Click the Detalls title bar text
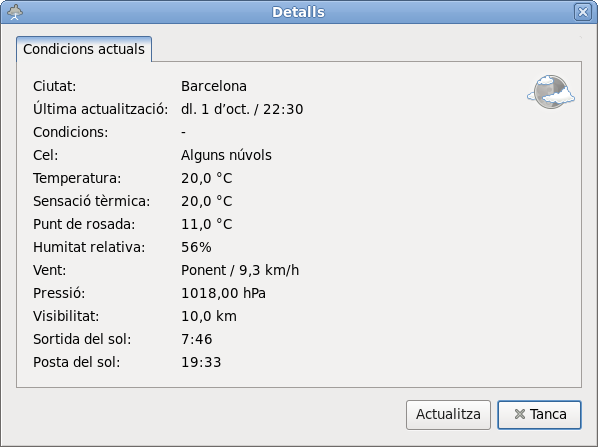The image size is (598, 447). [x=298, y=12]
